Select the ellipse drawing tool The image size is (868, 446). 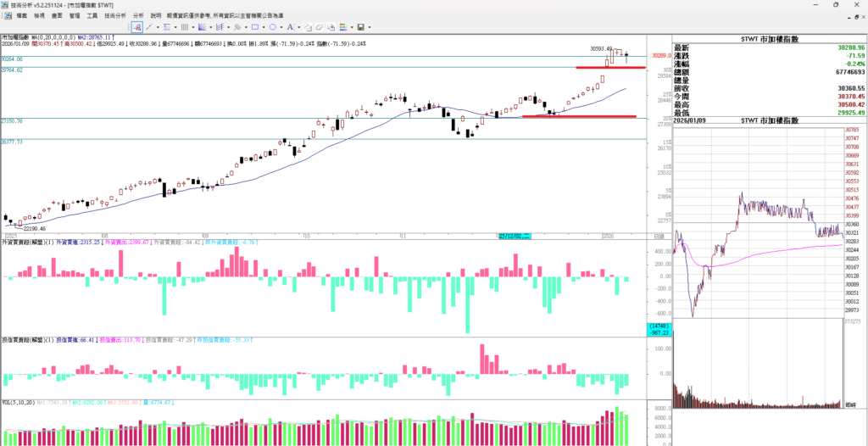click(x=272, y=27)
